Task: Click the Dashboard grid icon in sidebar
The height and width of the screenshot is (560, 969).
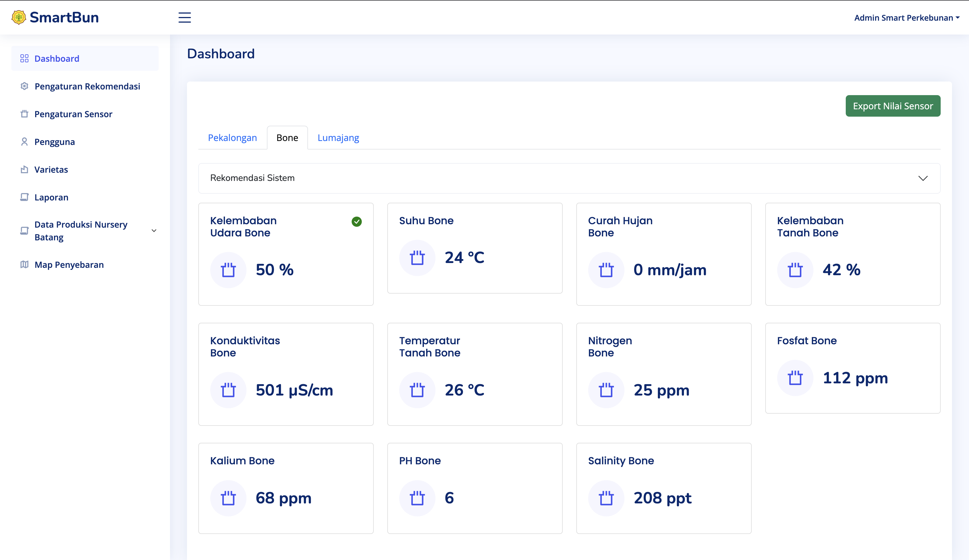Action: click(24, 58)
